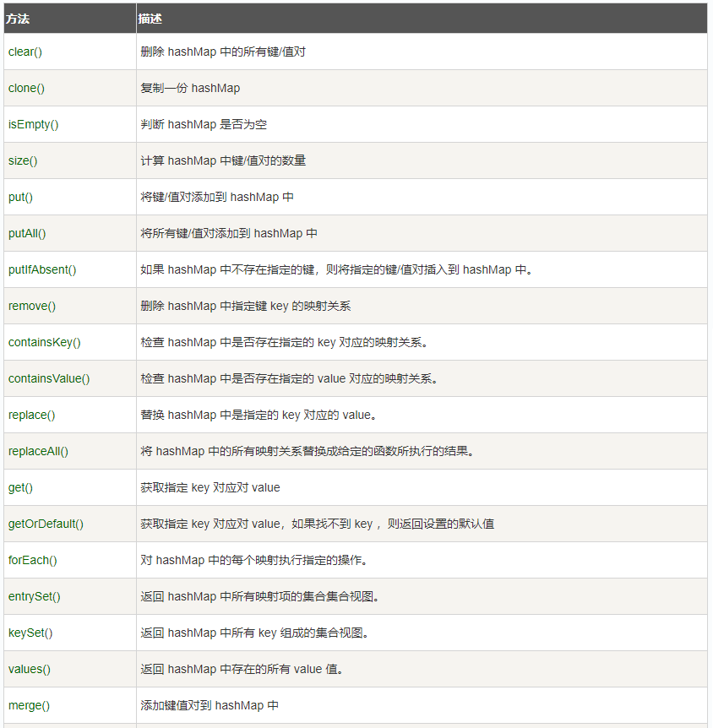
Task: Open the replaceAll() method link
Action: (x=38, y=451)
